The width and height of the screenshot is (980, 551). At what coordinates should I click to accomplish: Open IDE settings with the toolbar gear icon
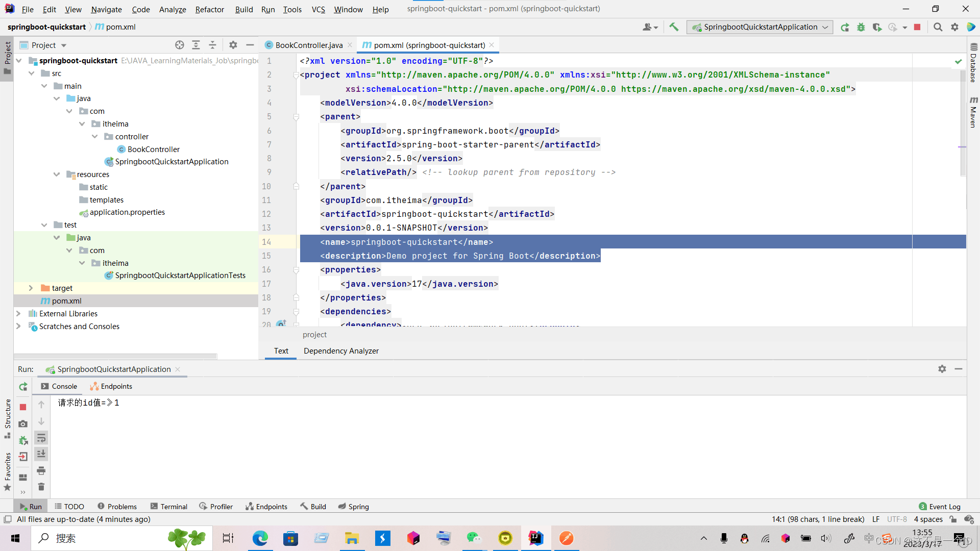pos(954,27)
